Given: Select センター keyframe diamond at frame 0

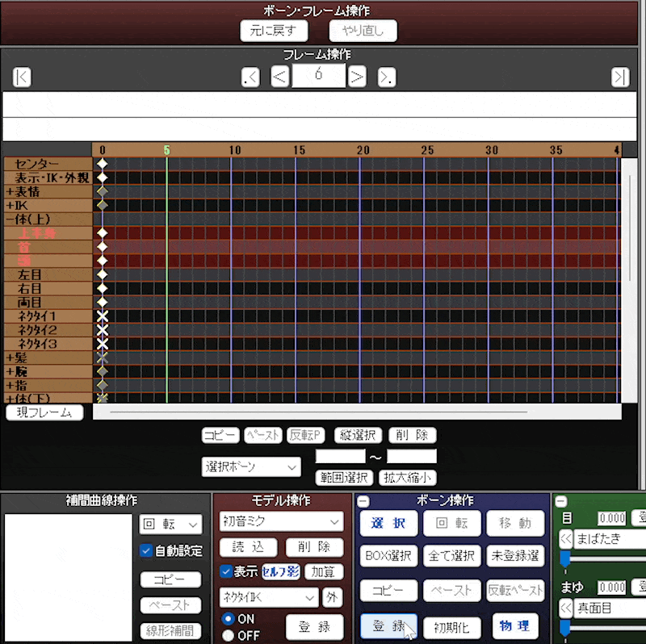Looking at the screenshot, I should [103, 164].
